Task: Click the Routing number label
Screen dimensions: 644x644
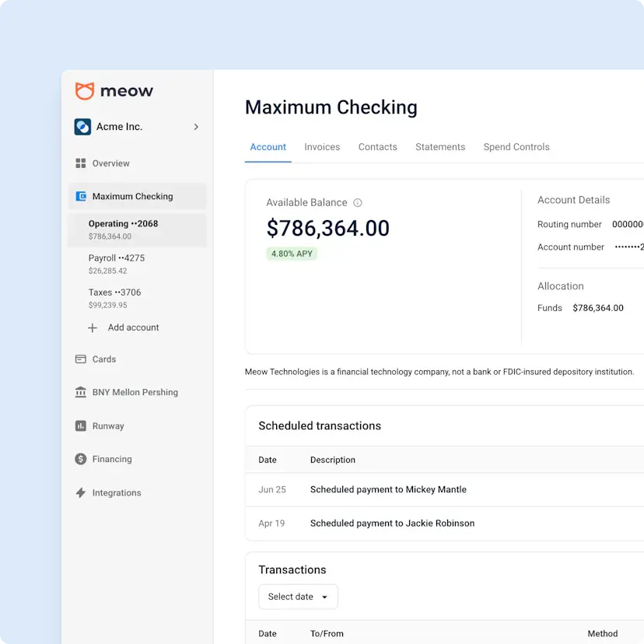Action: click(x=569, y=224)
